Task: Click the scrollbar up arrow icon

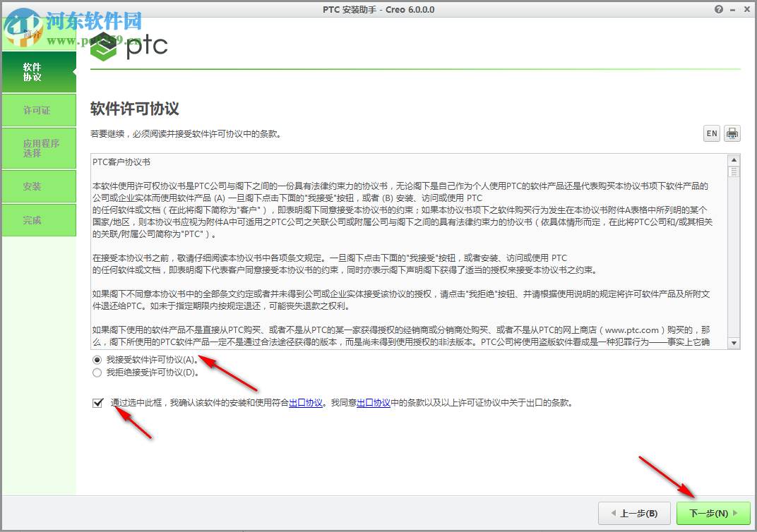Action: (735, 161)
